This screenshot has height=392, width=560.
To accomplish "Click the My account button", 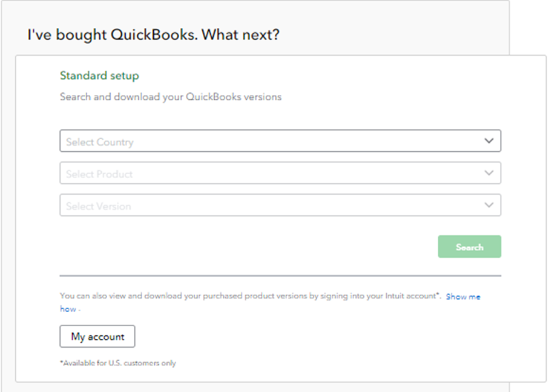I will (97, 336).
